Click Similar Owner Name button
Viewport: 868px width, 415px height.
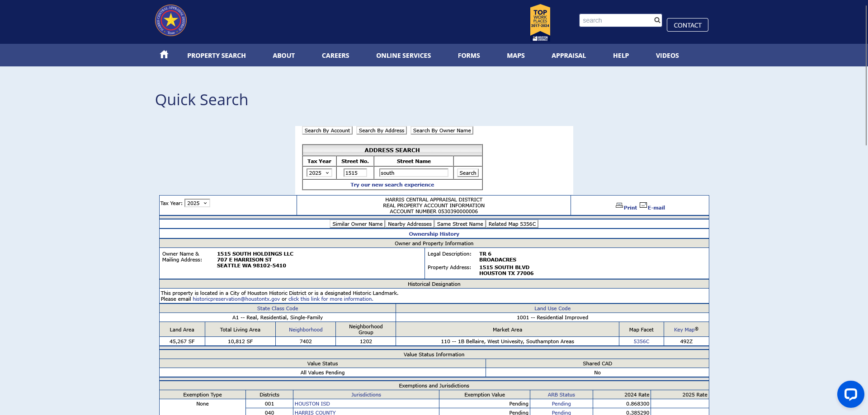(x=358, y=224)
